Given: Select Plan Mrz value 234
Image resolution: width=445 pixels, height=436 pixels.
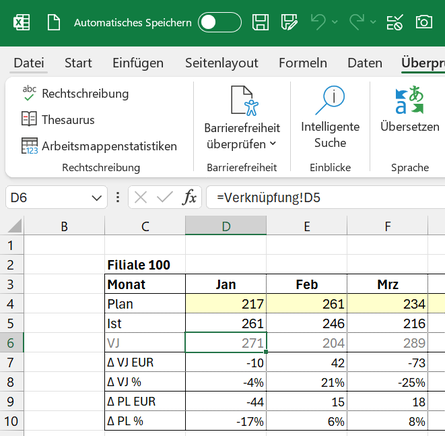Looking at the screenshot, I should coord(388,304).
